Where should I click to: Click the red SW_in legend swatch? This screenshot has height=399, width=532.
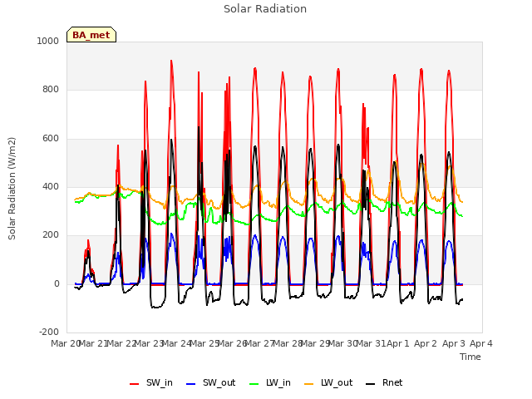[x=135, y=384]
